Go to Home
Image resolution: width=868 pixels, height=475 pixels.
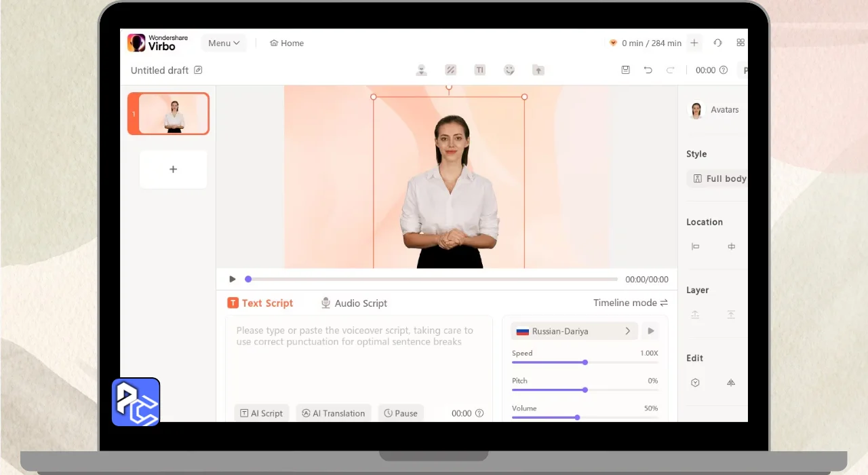[x=287, y=43]
